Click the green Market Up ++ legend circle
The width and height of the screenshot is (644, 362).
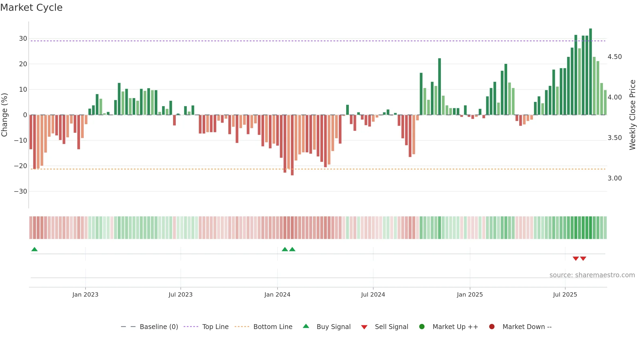tap(422, 327)
